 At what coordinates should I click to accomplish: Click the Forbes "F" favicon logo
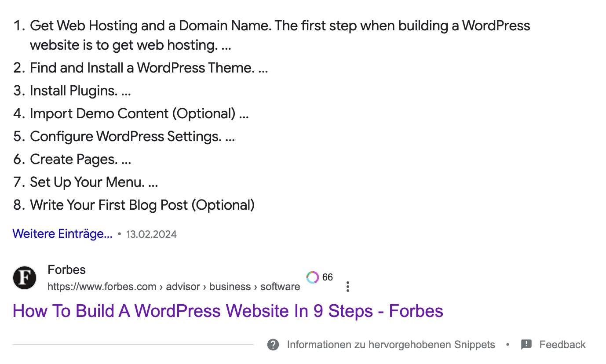pos(24,278)
